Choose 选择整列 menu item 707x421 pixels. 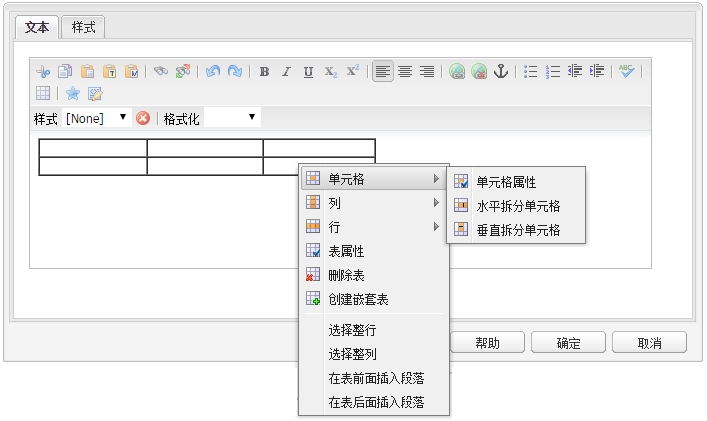point(374,354)
